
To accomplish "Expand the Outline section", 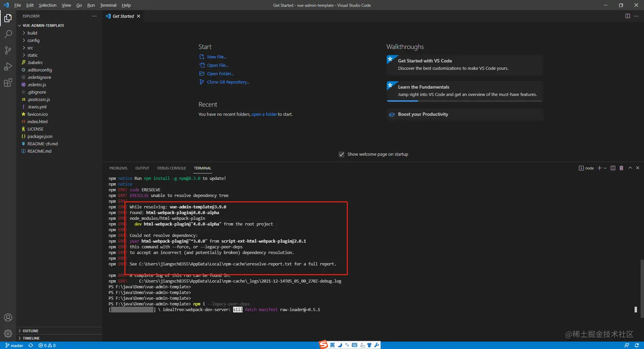I will tap(59, 331).
